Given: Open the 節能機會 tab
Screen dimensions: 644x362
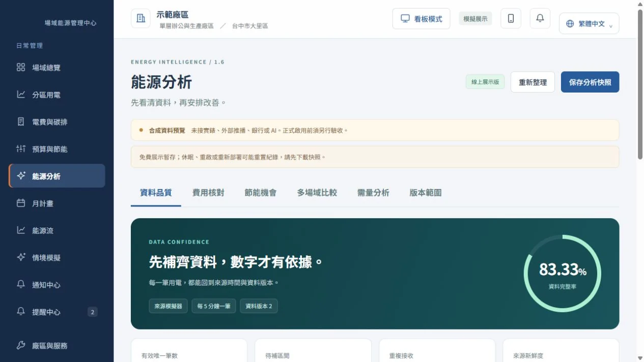Looking at the screenshot, I should tap(261, 193).
